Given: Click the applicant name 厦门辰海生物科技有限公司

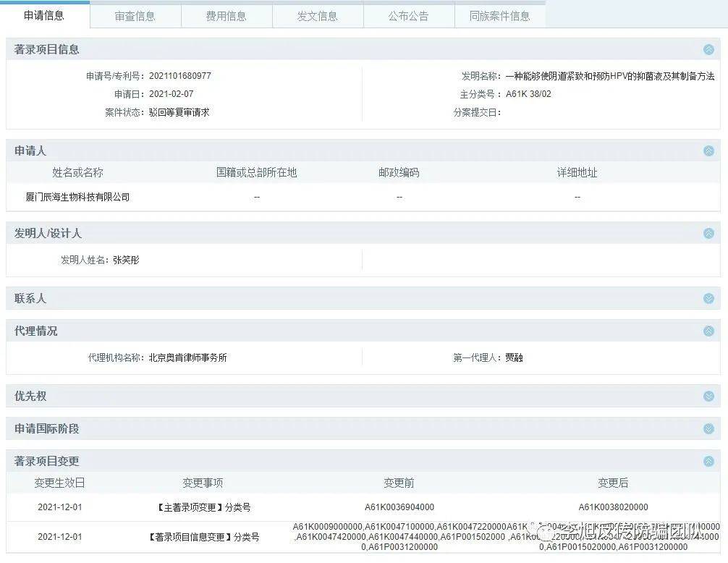Looking at the screenshot, I should pos(77,197).
